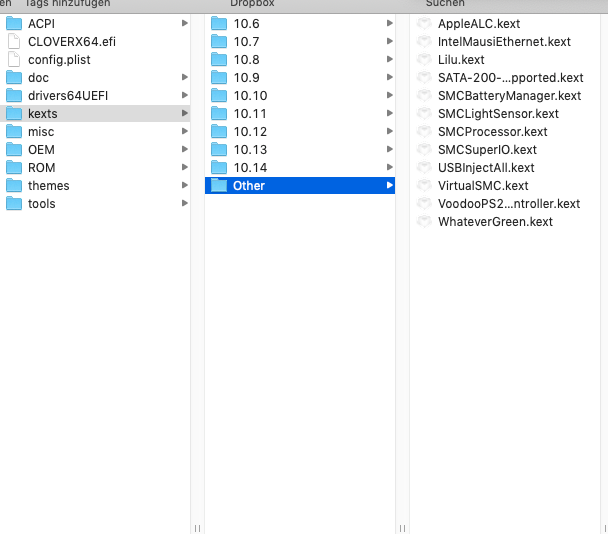The image size is (608, 534).
Task: Select the SMCBatteryManager.kext file name
Action: (x=510, y=95)
